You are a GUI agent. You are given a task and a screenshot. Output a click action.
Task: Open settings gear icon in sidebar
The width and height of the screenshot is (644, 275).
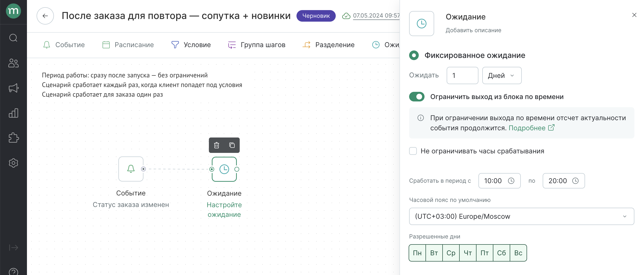pyautogui.click(x=13, y=163)
